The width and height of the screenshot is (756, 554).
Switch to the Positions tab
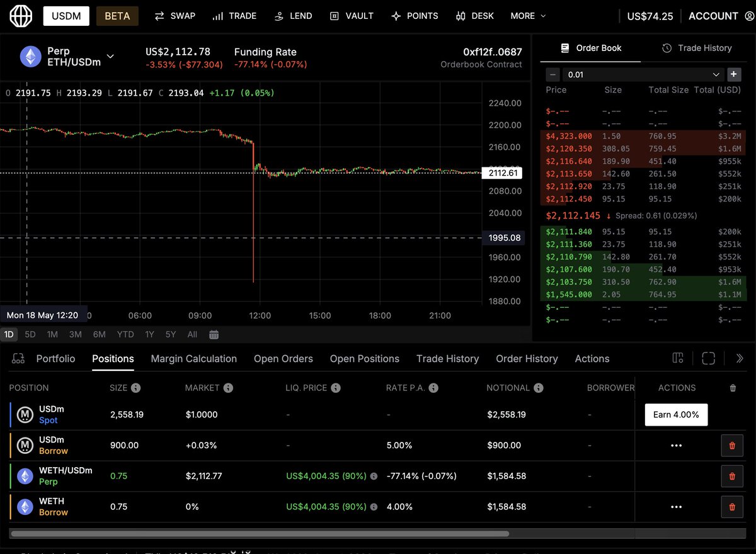(x=113, y=359)
